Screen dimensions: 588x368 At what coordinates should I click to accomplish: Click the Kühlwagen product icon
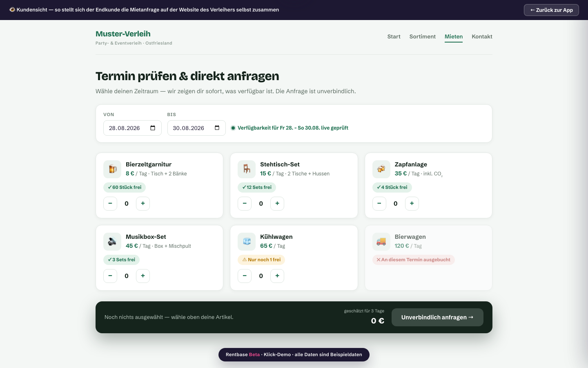[247, 242]
